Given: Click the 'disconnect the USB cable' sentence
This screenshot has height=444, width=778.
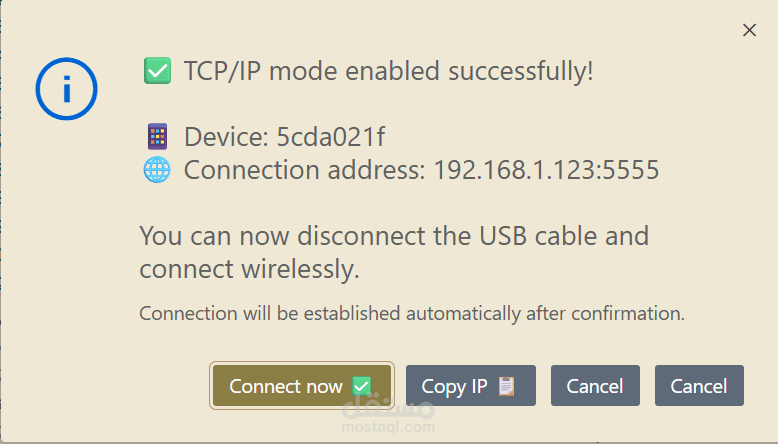Looking at the screenshot, I should pyautogui.click(x=394, y=236).
